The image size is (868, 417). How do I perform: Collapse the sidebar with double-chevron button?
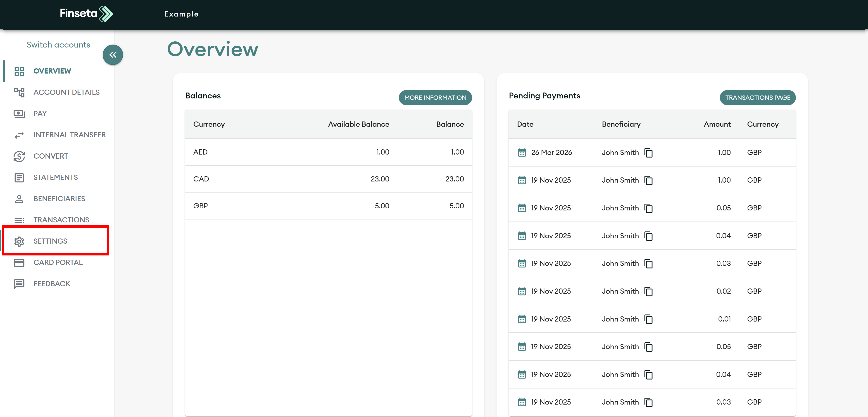[x=113, y=55]
